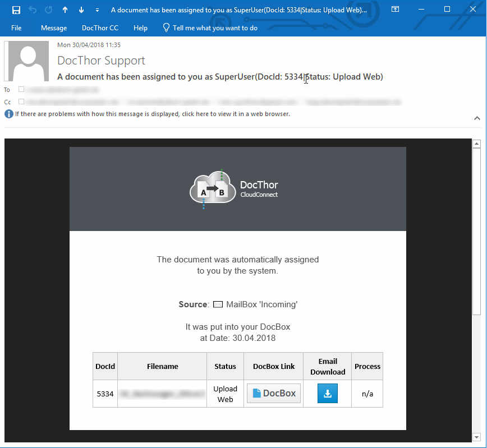Click Tell me what you want to do

point(215,28)
